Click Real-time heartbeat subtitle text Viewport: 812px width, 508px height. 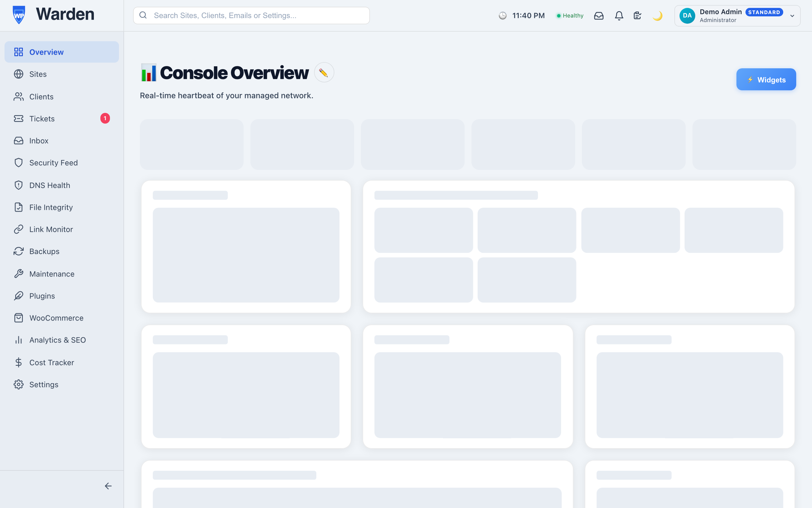tap(226, 95)
